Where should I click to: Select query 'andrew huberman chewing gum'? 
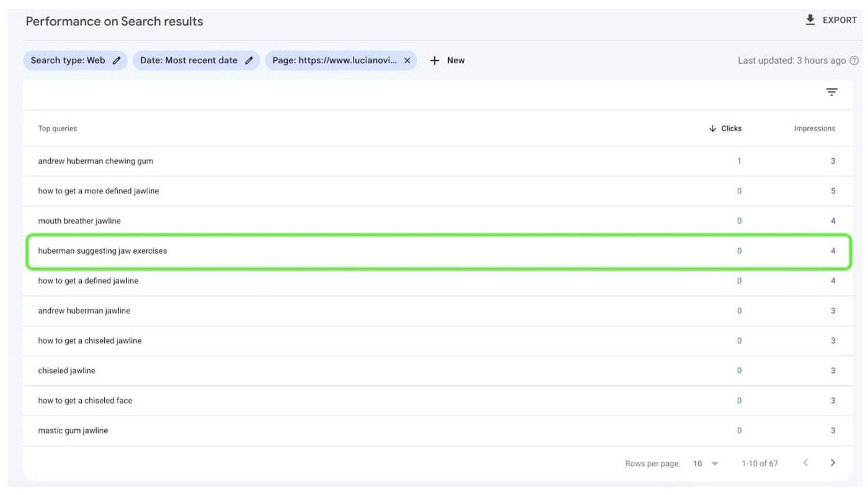pos(95,161)
